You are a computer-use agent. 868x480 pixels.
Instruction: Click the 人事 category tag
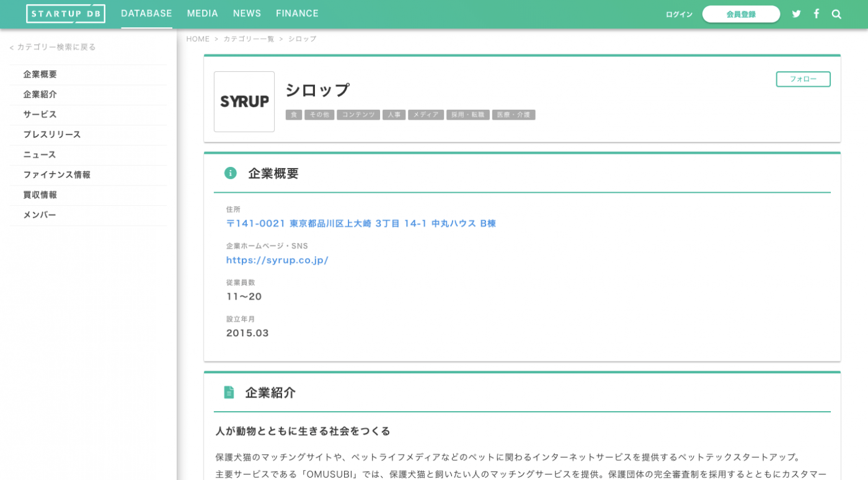pyautogui.click(x=394, y=115)
